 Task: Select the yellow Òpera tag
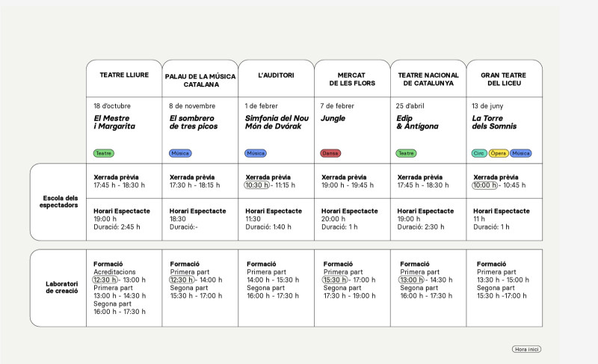coord(499,153)
